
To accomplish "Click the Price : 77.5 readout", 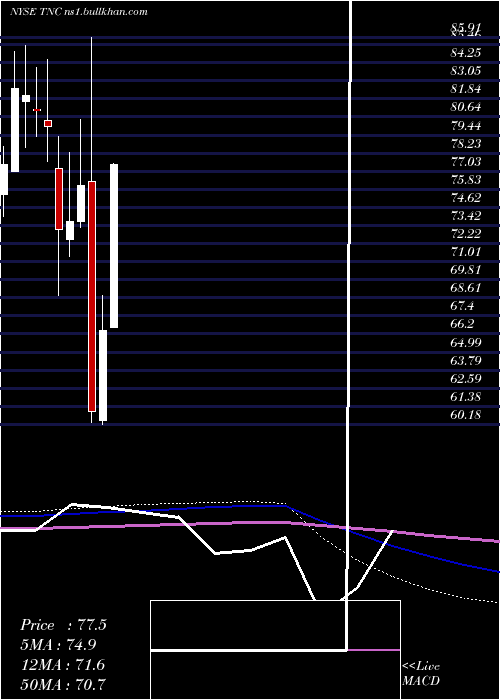I will tap(63, 625).
